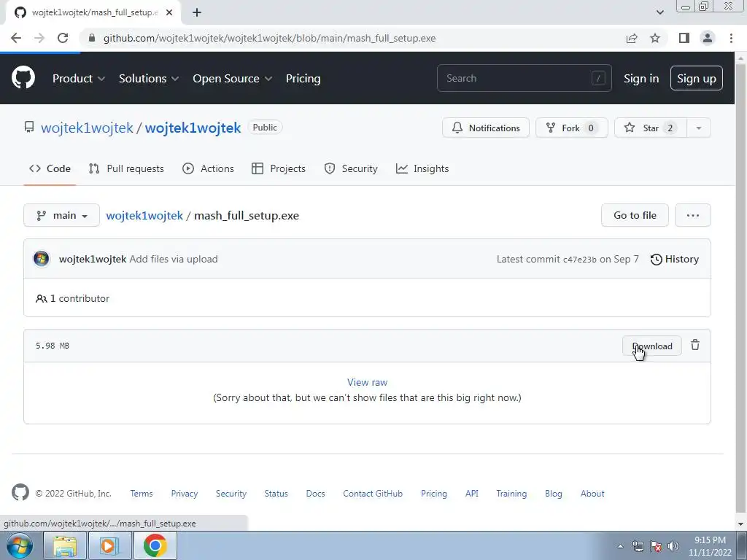Expand the Solutions menu

click(x=149, y=79)
